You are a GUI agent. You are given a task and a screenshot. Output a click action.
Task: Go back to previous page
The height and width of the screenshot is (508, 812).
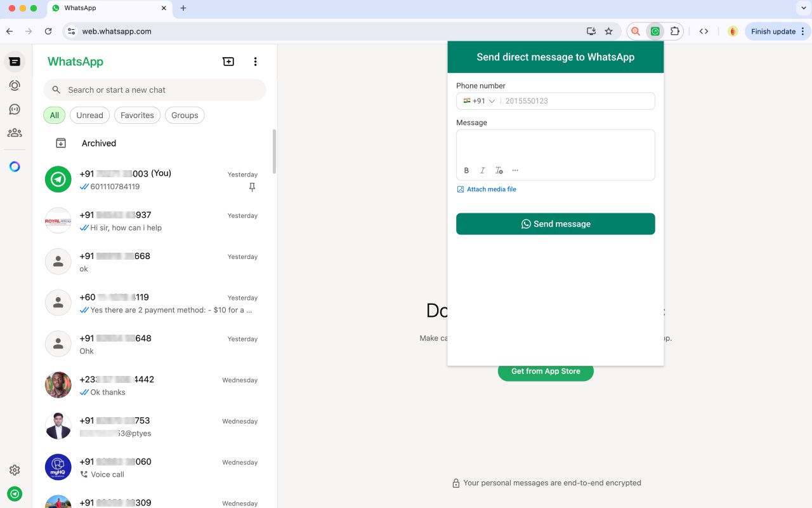[10, 31]
